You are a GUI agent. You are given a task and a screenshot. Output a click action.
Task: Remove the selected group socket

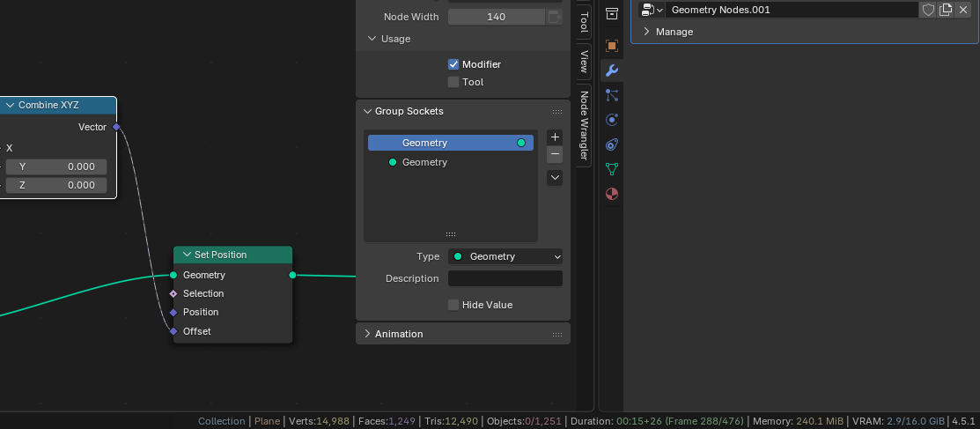point(555,154)
